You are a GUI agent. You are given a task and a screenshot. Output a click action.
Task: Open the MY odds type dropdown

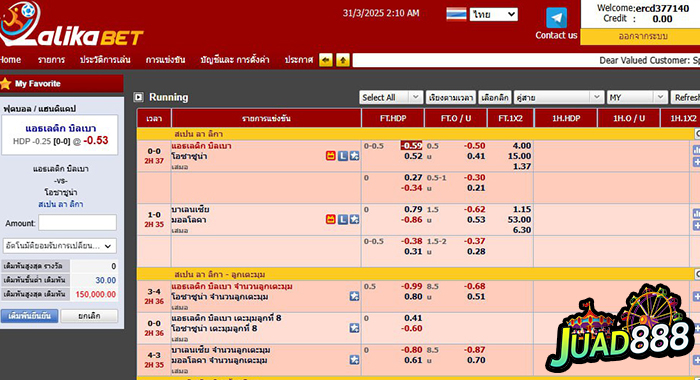click(x=637, y=97)
